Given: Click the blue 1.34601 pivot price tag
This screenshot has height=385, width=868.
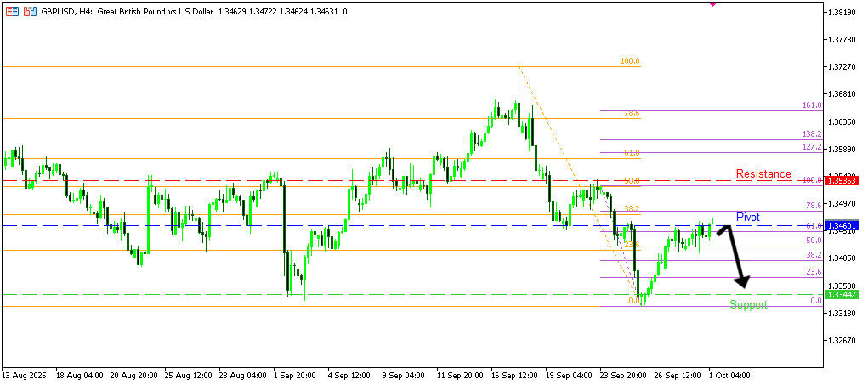Looking at the screenshot, I should point(842,226).
